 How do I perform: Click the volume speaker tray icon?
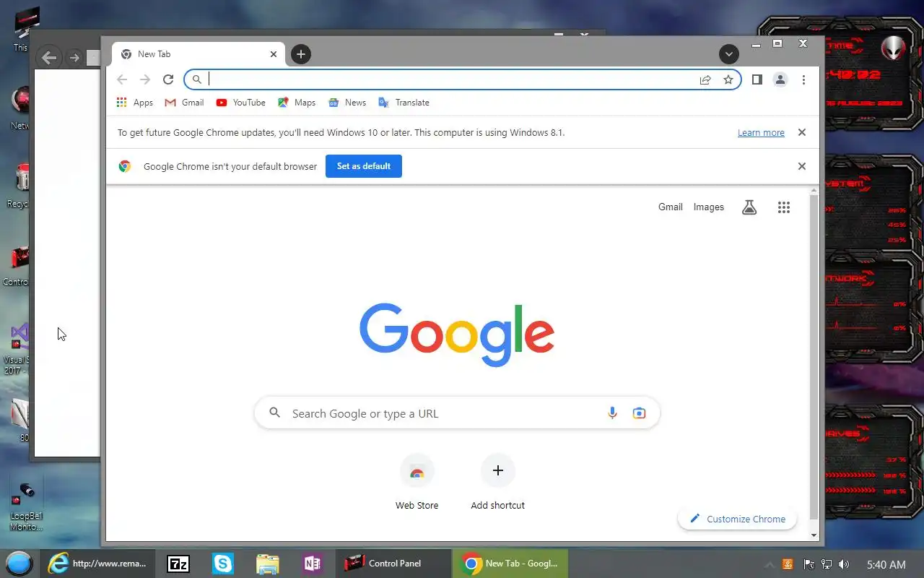844,564
